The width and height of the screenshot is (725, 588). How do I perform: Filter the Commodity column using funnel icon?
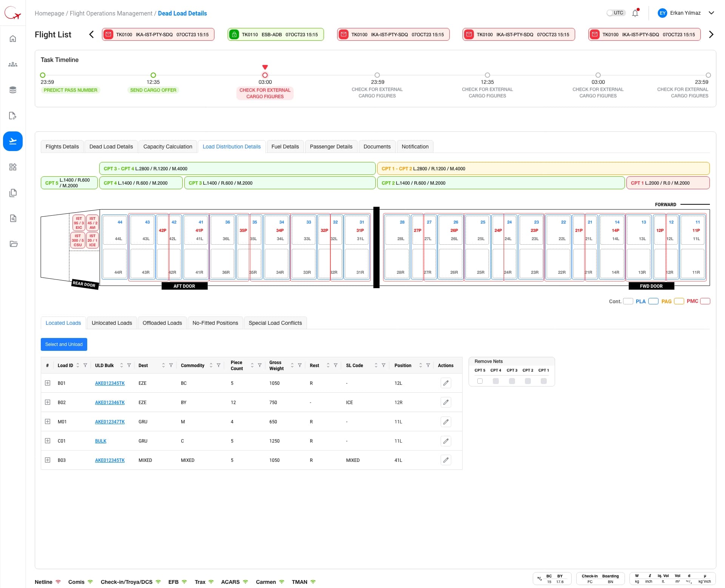[x=219, y=365]
